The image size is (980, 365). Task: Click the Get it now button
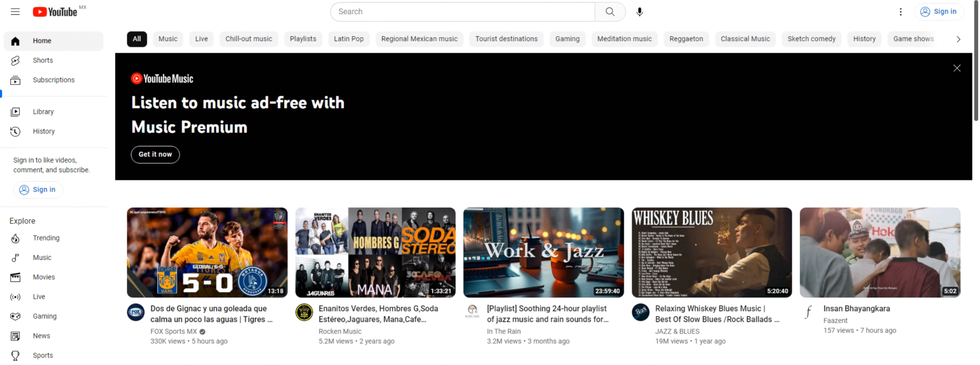pos(155,154)
